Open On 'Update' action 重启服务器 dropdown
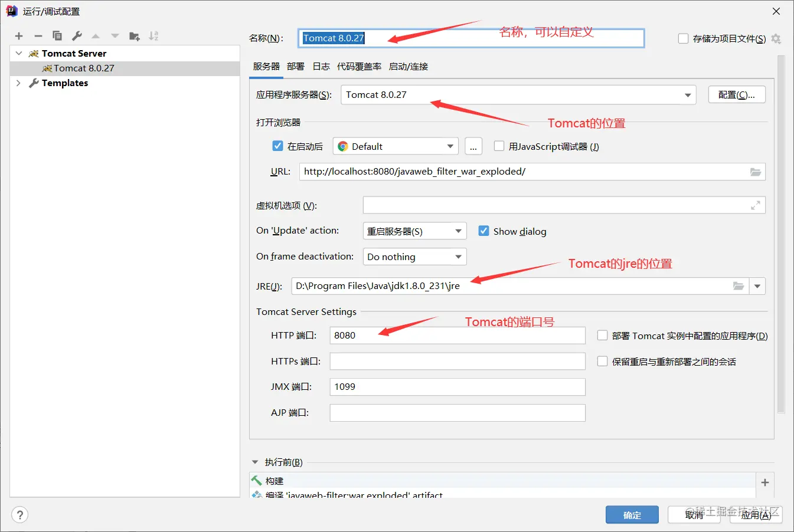Image resolution: width=794 pixels, height=532 pixels. [414, 231]
